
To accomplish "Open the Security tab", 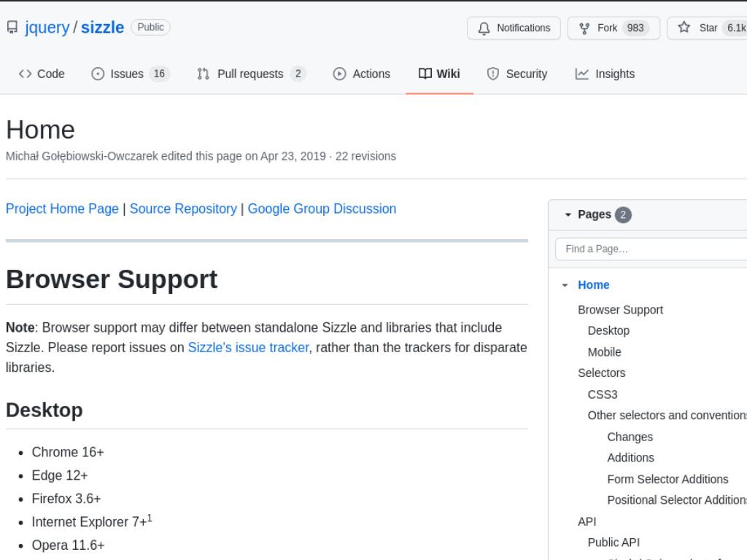I will click(x=517, y=74).
